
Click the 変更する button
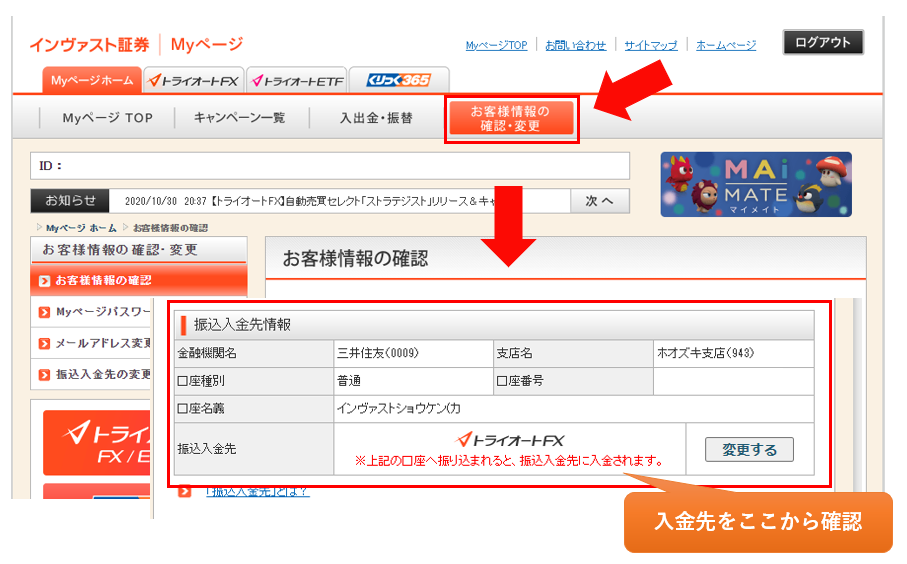[x=749, y=449]
